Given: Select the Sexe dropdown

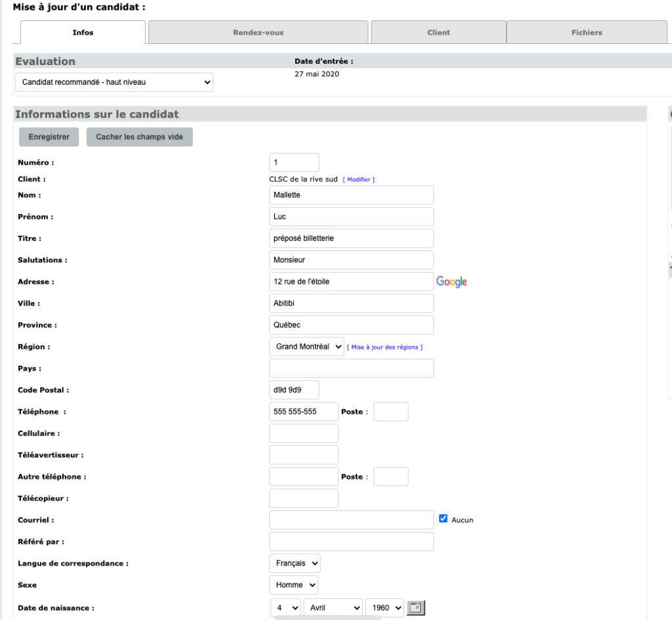Looking at the screenshot, I should click(x=293, y=585).
